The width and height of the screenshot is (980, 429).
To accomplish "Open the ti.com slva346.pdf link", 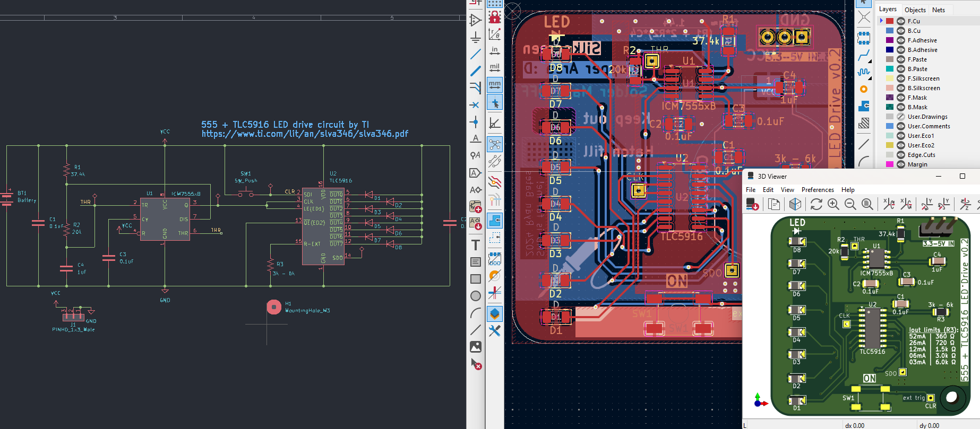I will click(x=305, y=134).
